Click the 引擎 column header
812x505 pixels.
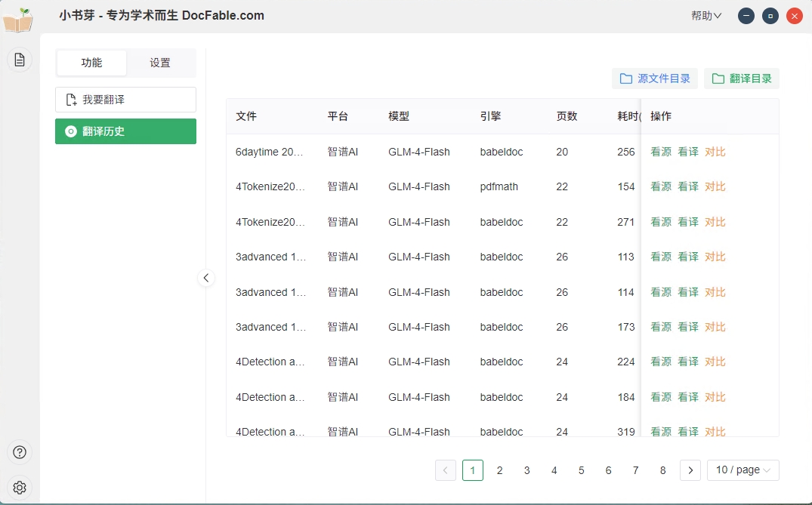pos(490,116)
